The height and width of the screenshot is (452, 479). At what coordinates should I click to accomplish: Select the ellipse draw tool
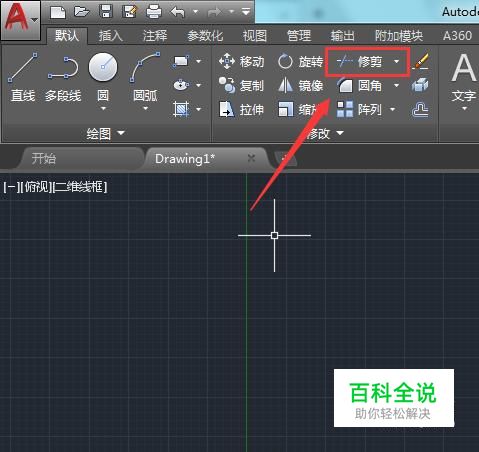point(181,85)
